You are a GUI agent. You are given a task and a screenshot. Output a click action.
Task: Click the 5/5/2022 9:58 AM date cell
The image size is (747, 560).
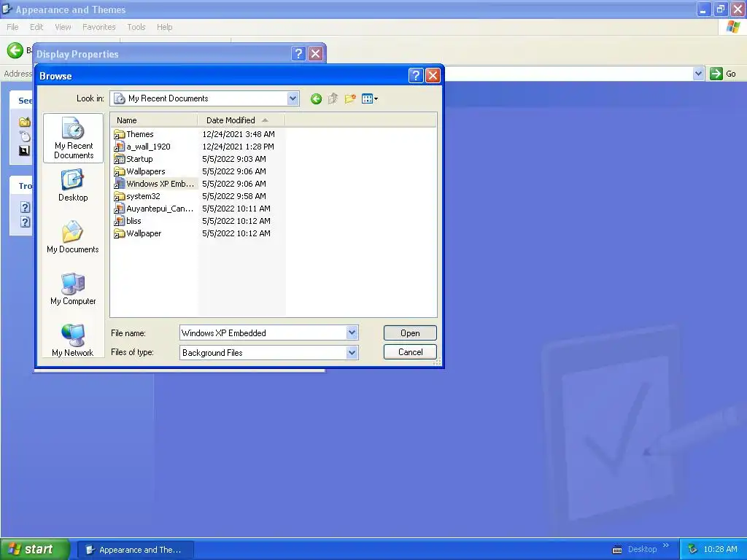coord(234,196)
